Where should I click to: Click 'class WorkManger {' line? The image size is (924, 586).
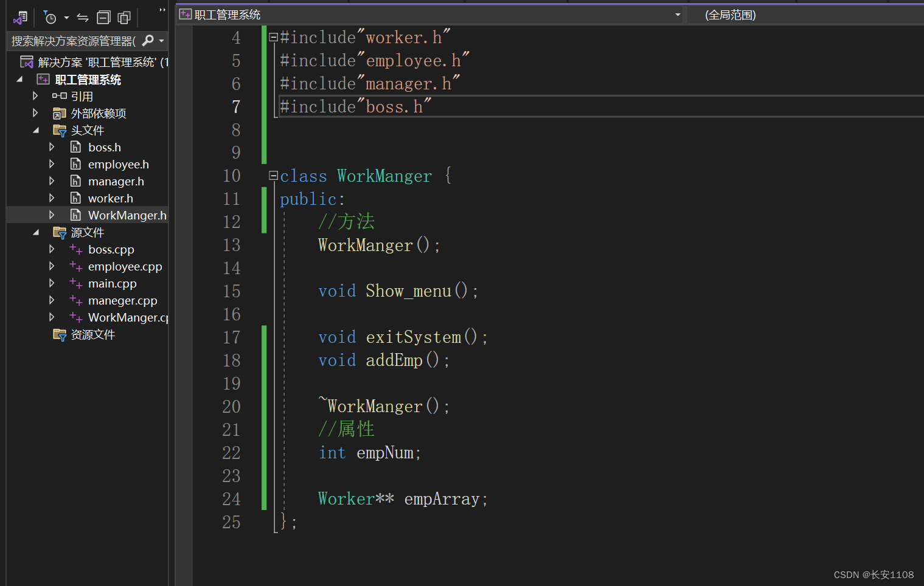pos(366,176)
